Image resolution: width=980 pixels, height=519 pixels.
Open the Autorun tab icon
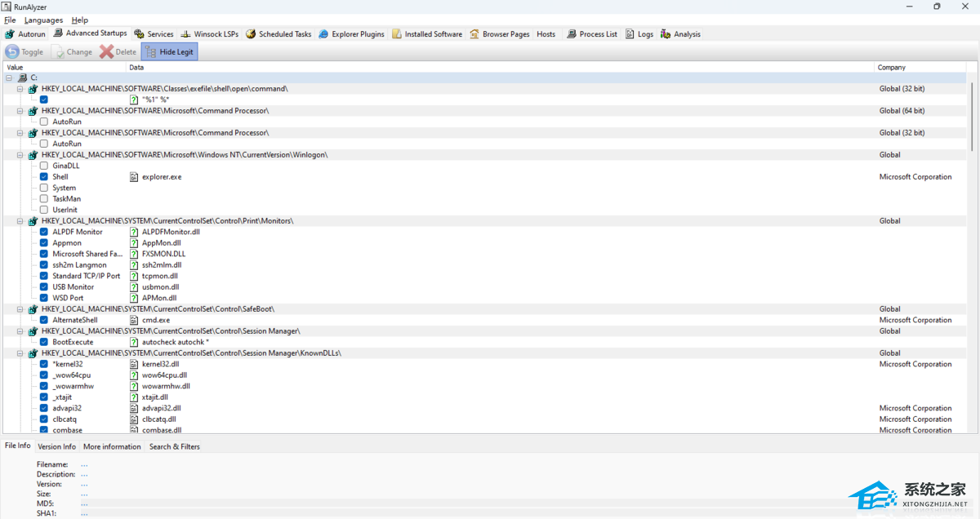tap(10, 34)
